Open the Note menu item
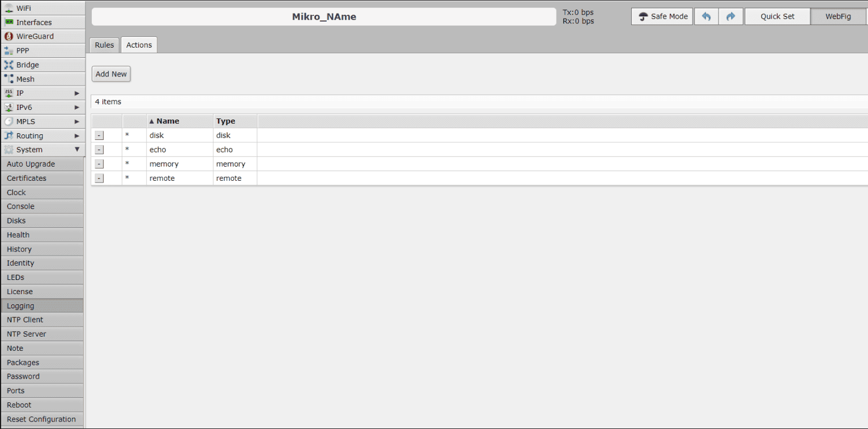The width and height of the screenshot is (868, 429). click(42, 348)
